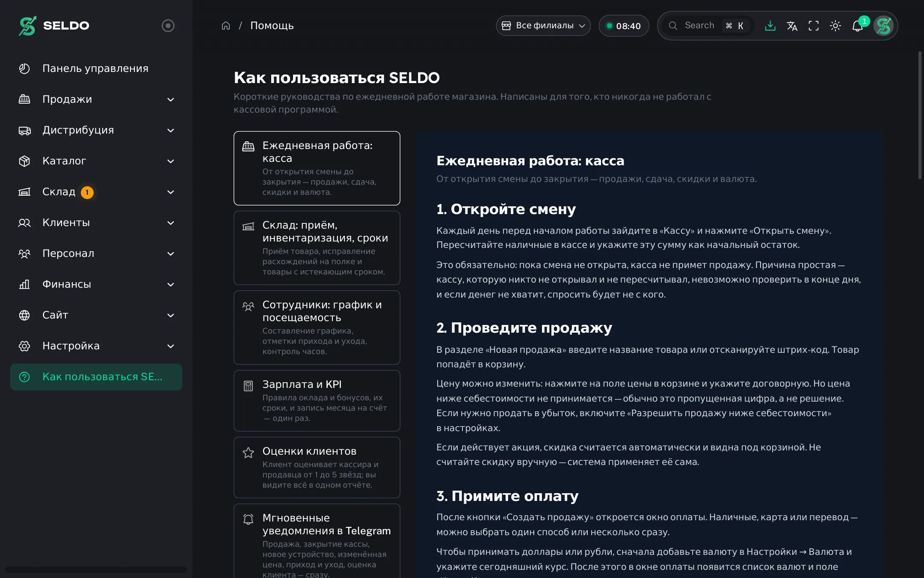Screen dimensions: 924x578
Task: Open notifications bell with badge
Action: 858,26
